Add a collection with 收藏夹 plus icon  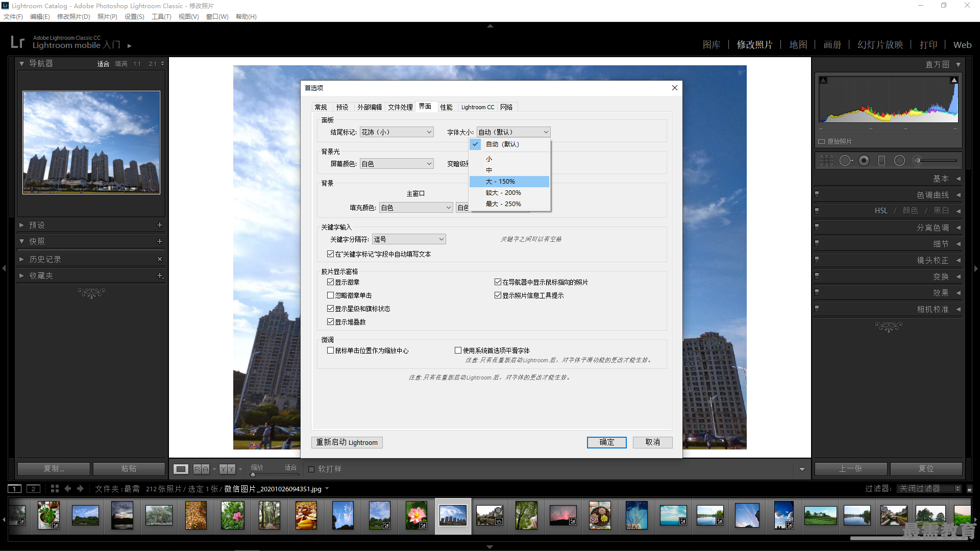[160, 275]
